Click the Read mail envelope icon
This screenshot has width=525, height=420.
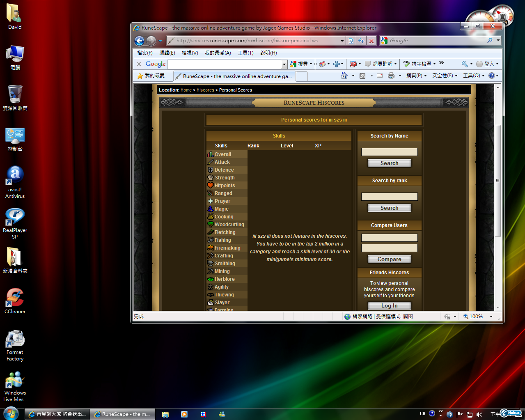point(380,76)
